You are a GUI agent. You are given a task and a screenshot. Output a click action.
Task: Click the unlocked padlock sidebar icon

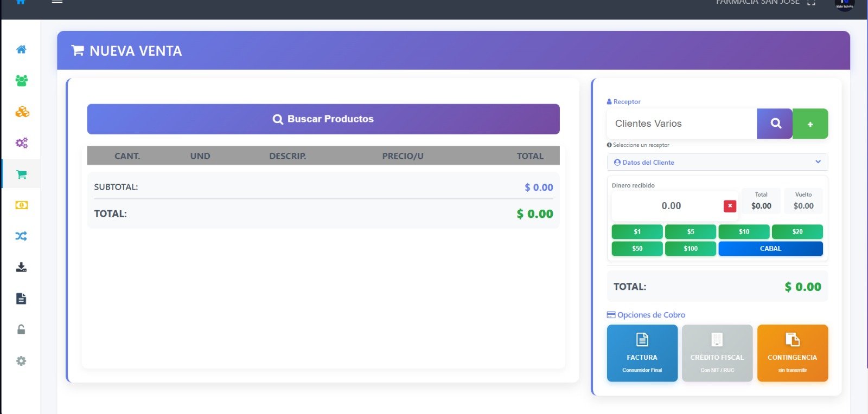pos(21,329)
